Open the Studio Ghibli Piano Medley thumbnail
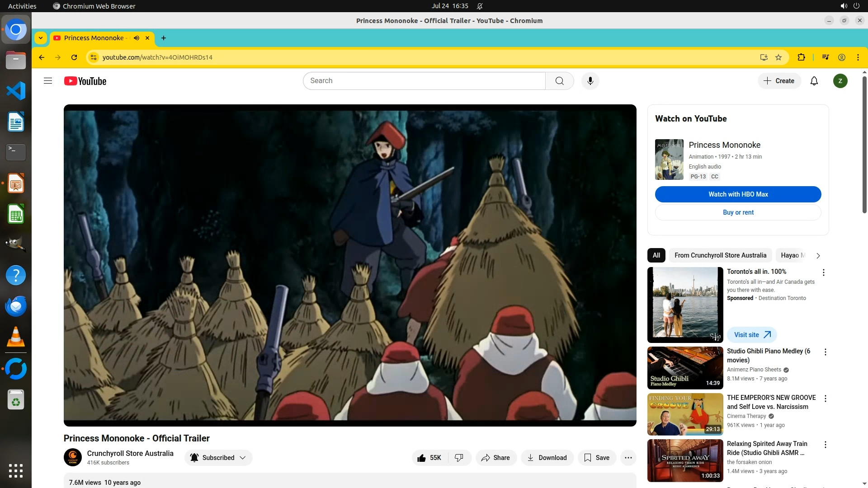 click(685, 368)
